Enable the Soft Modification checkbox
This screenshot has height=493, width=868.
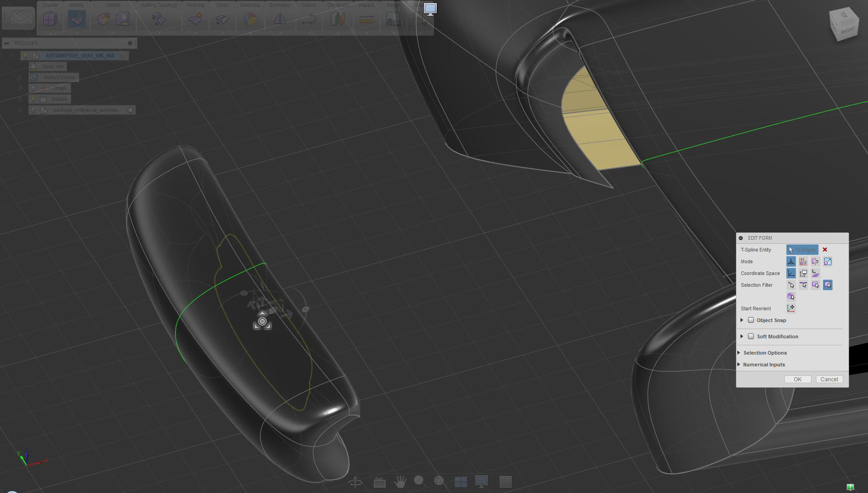tap(751, 337)
